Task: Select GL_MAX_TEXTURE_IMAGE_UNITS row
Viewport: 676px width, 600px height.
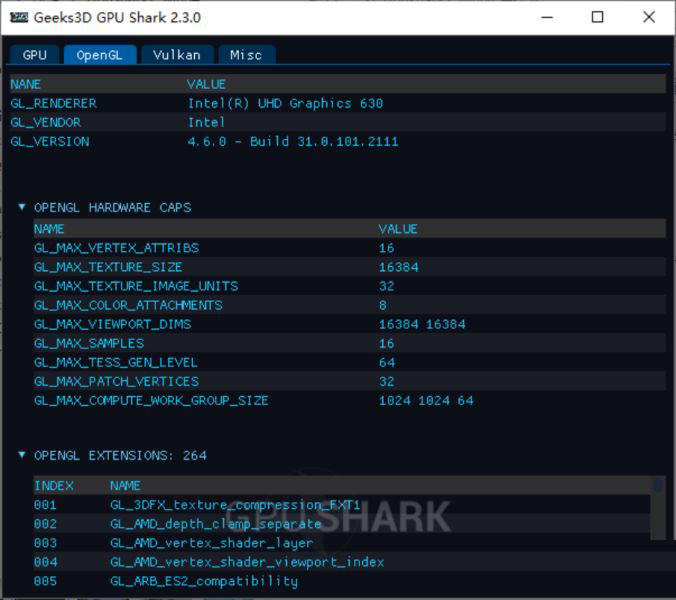Action: pos(350,286)
